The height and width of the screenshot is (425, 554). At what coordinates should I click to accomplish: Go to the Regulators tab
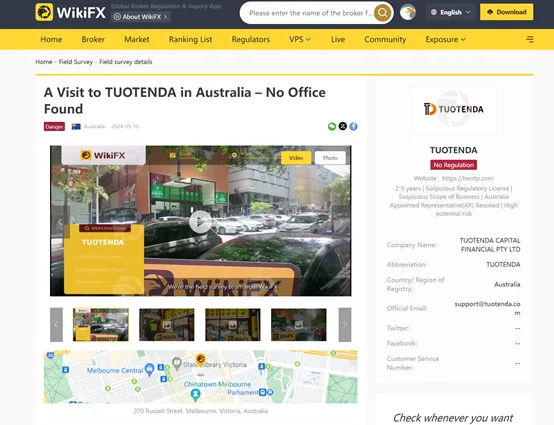pos(251,39)
